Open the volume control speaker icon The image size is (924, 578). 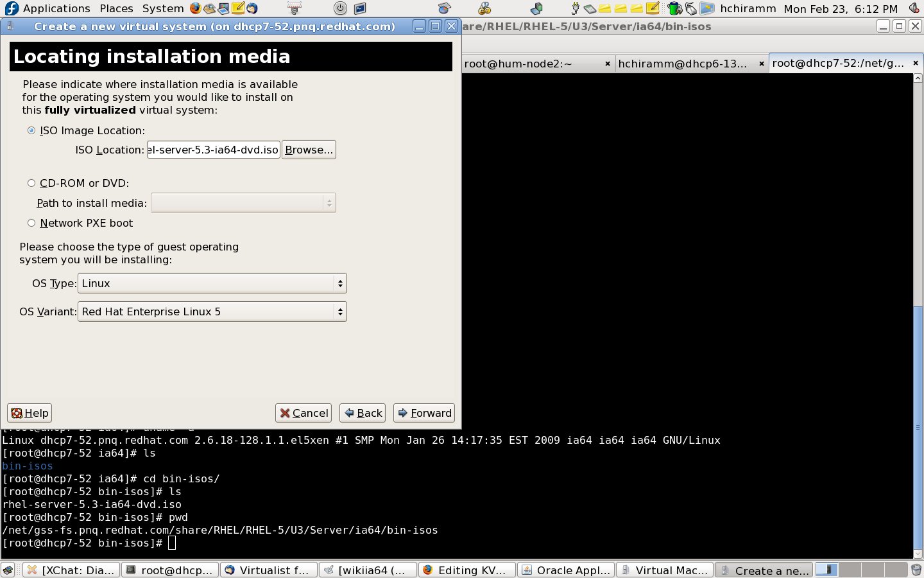(914, 8)
